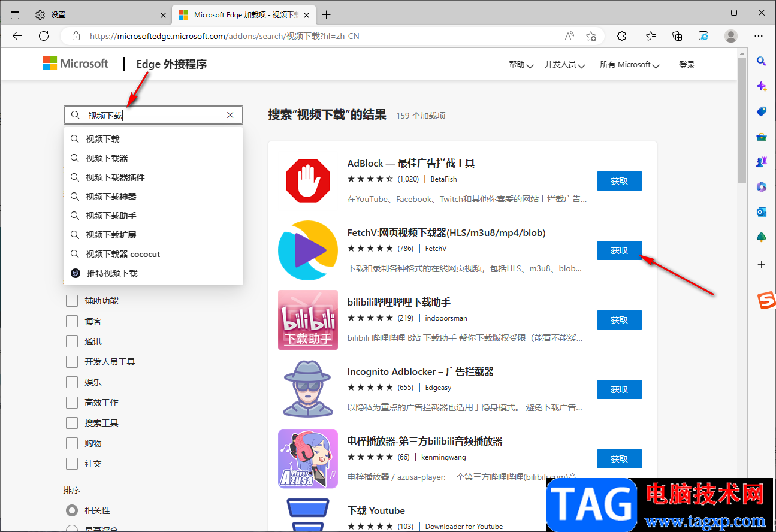Screen dimensions: 776x532
Task: Add page to favorites star icon
Action: point(591,36)
